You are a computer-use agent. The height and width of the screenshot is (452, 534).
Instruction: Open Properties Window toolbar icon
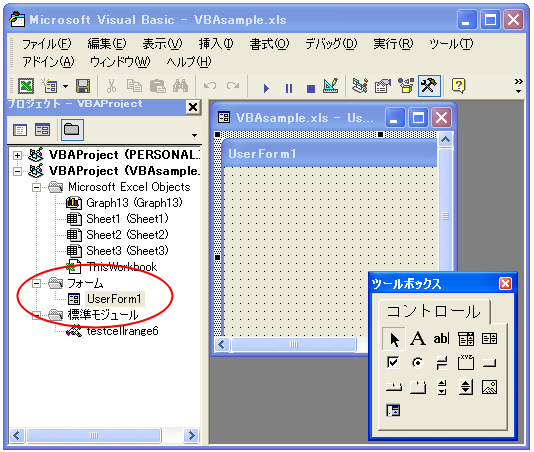(383, 86)
